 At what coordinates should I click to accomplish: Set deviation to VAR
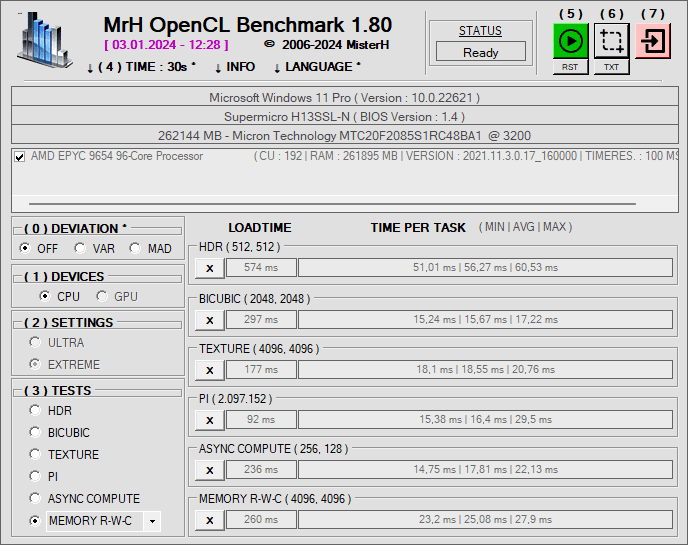[80, 248]
